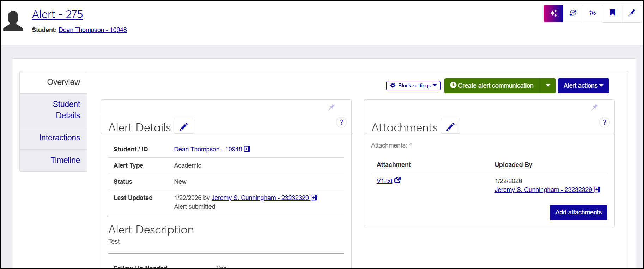
Task: Click popup icon beside Last Updated user
Action: coord(314,198)
